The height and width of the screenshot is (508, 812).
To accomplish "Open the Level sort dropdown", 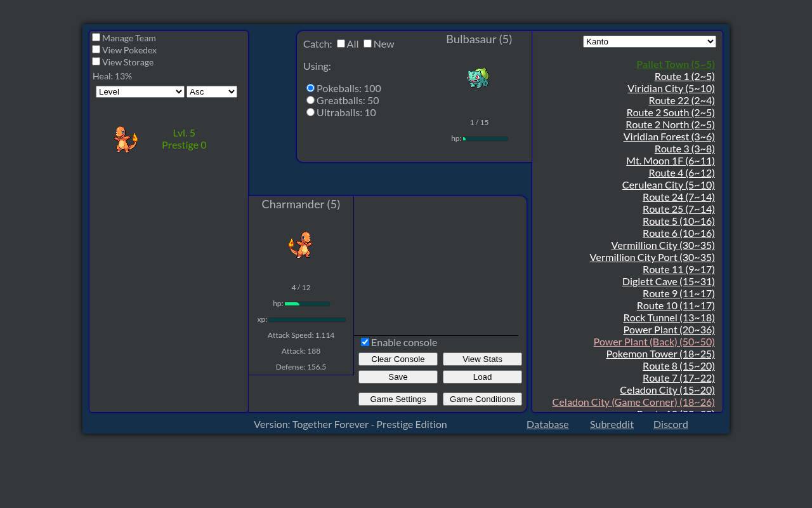I will pos(140,91).
